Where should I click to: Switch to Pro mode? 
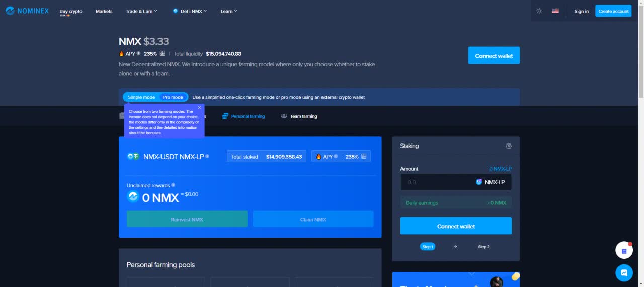coord(173,97)
